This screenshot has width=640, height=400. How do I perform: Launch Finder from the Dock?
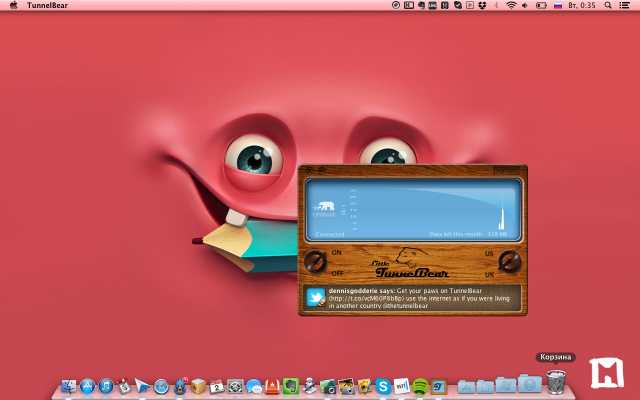click(69, 385)
